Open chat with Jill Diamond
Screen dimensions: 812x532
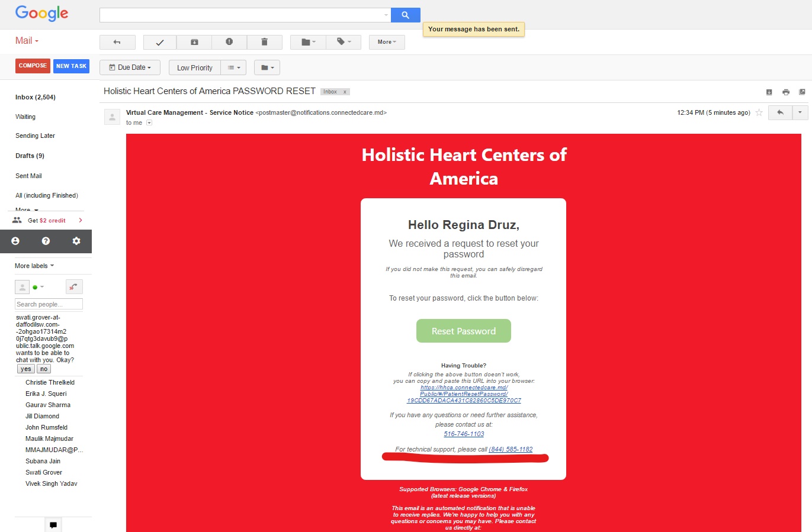pyautogui.click(x=42, y=416)
